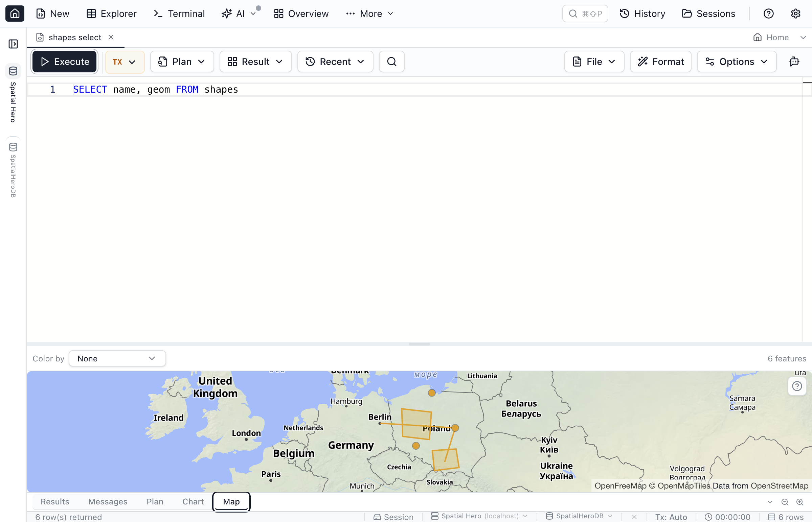This screenshot has width=812, height=522.
Task: Click the map help icon
Action: click(797, 386)
